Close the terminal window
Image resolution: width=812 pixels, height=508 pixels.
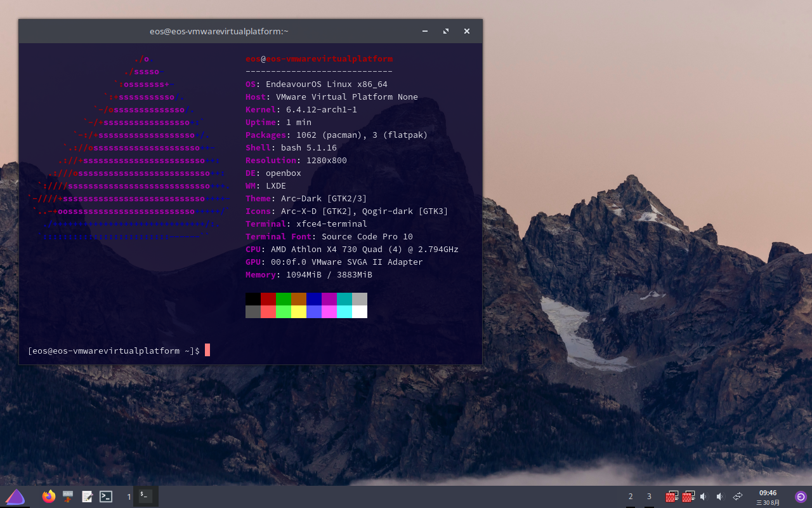[x=467, y=31]
